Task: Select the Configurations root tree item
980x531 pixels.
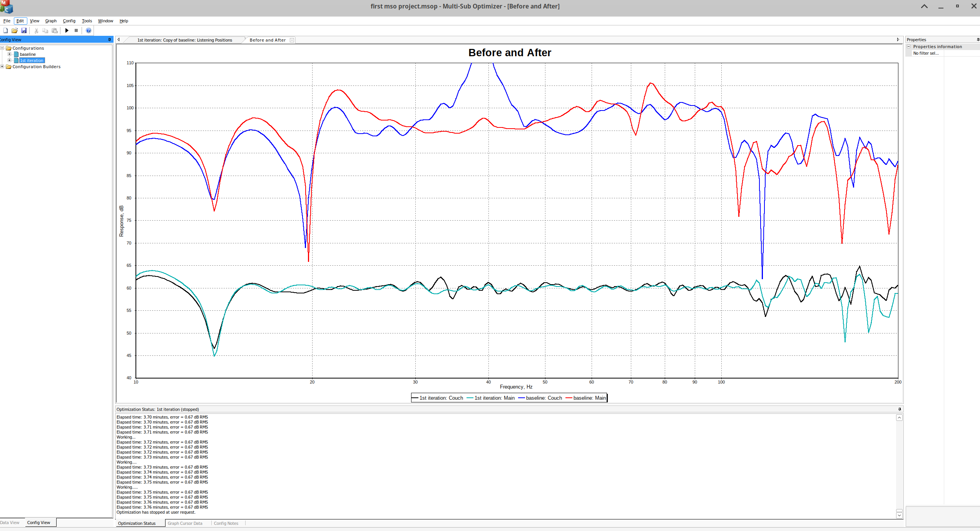Action: 28,48
